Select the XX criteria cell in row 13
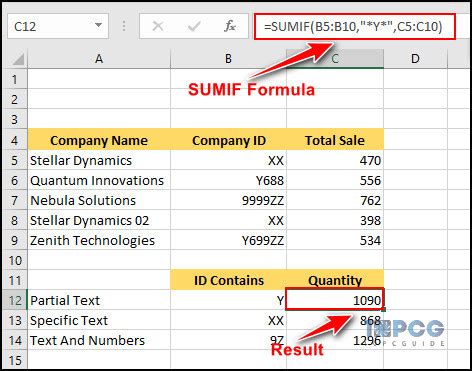Screen dimensions: 472x371 tap(228, 320)
